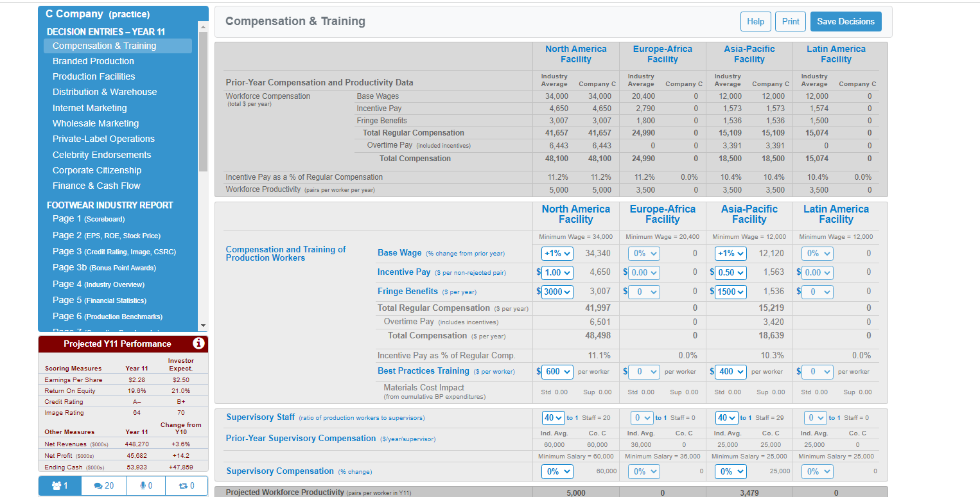Open Private-Label Operations
The height and width of the screenshot is (497, 980).
tap(103, 139)
